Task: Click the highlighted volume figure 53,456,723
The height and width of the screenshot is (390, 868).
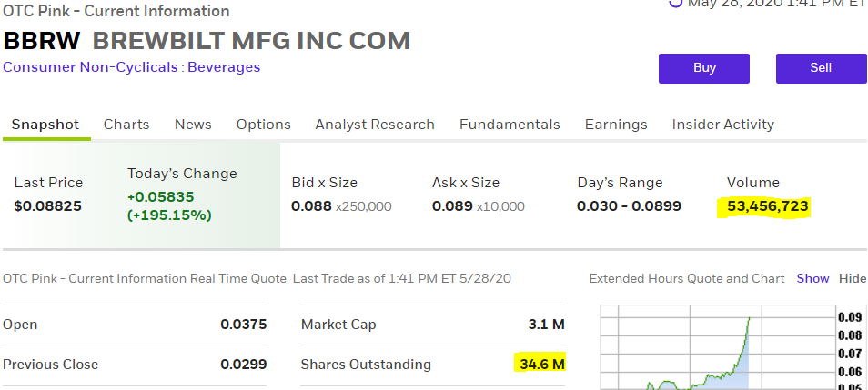Action: pyautogui.click(x=763, y=206)
